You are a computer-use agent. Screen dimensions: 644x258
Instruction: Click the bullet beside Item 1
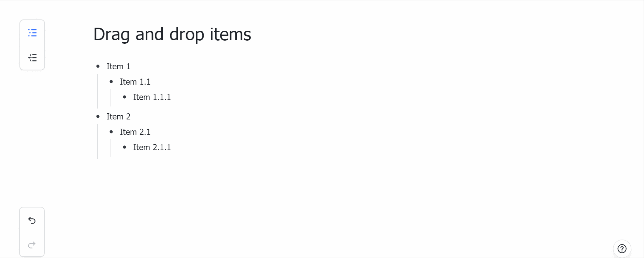[98, 66]
